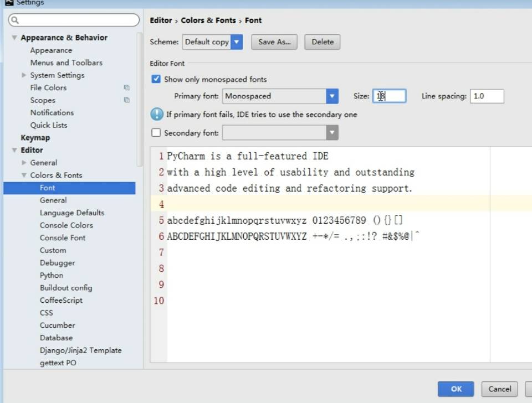Select Debugger color settings

pos(57,263)
